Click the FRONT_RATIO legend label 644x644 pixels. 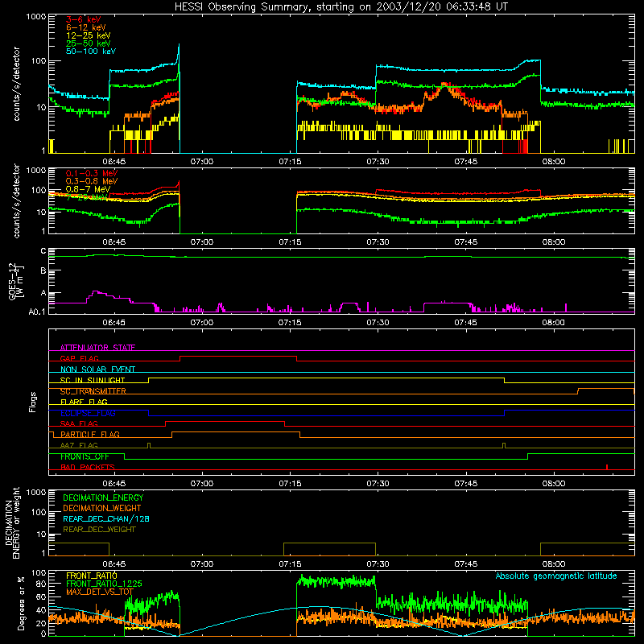91,576
